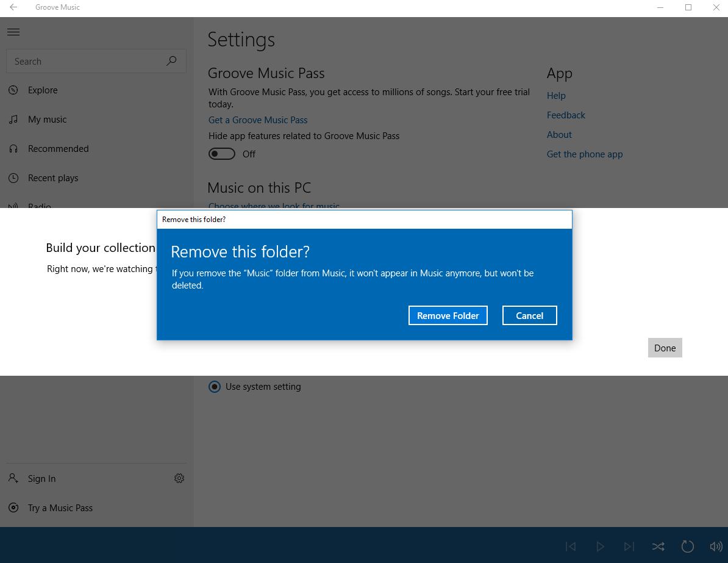Viewport: 728px width, 563px height.
Task: Click the Build your collection heading
Action: [101, 248]
